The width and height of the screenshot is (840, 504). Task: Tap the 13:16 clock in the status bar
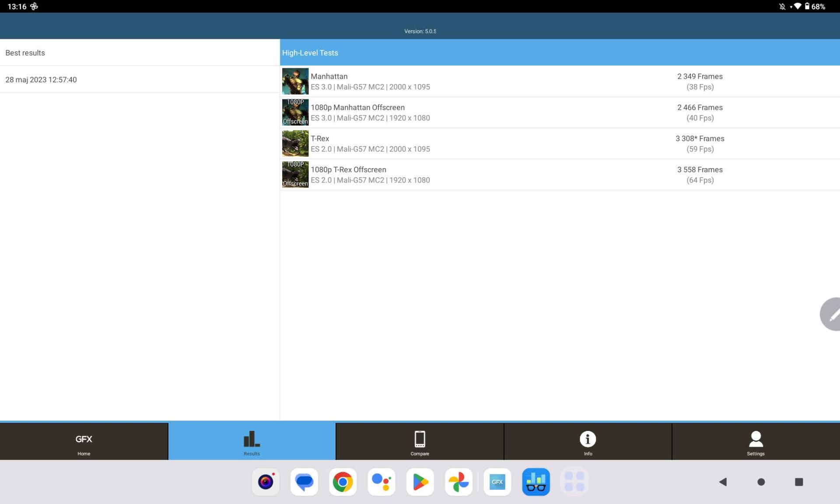tap(17, 6)
